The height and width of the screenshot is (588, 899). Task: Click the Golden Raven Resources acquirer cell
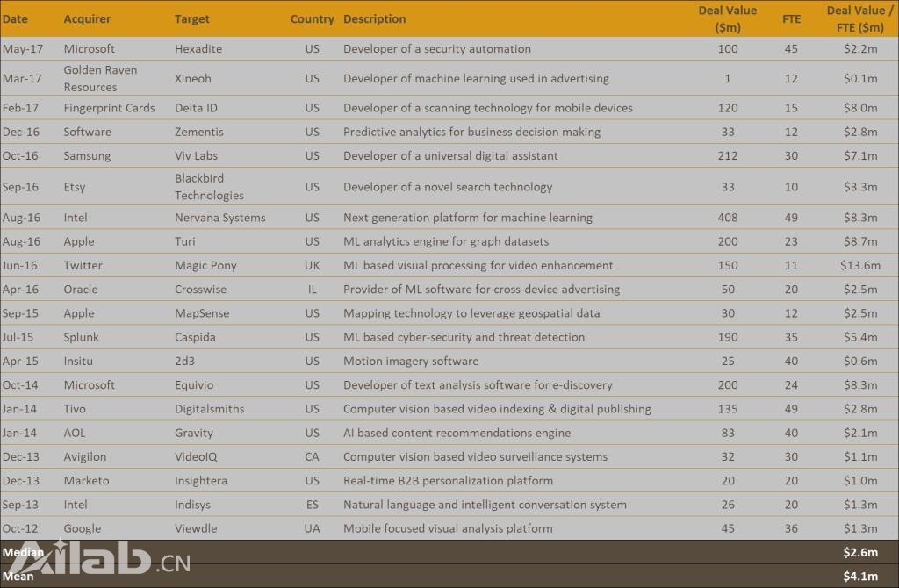click(x=100, y=78)
